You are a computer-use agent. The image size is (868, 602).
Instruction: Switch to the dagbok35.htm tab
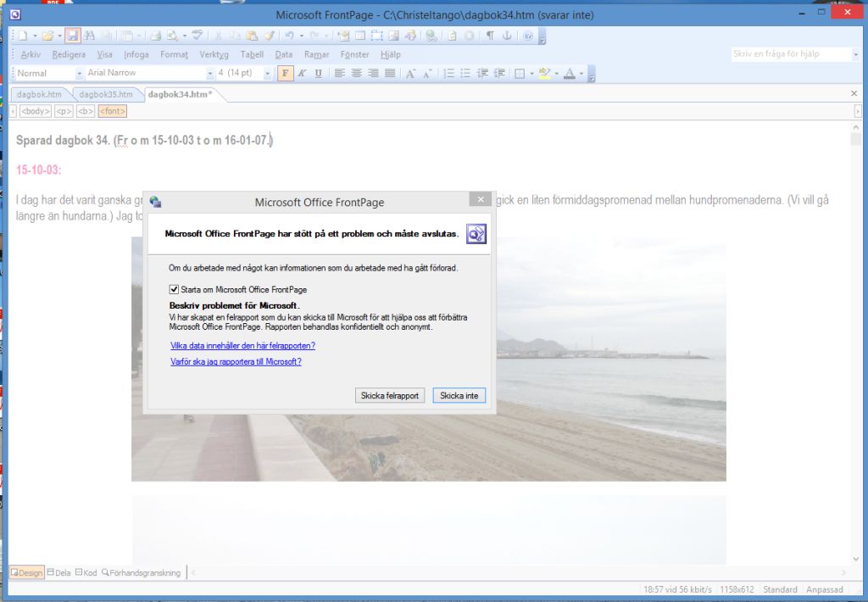(x=106, y=94)
